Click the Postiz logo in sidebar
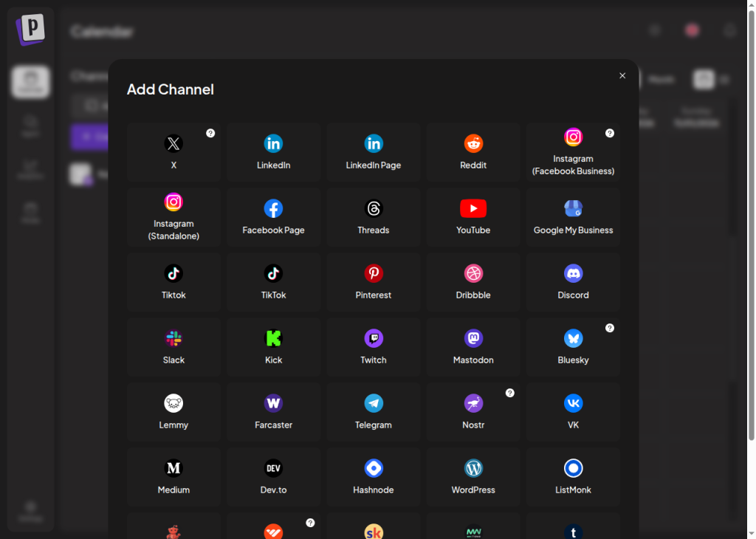The width and height of the screenshot is (756, 539). click(x=30, y=29)
